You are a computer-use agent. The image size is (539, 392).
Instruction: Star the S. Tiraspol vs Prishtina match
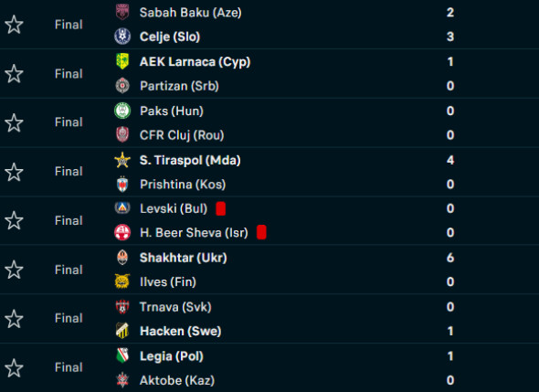point(14,172)
